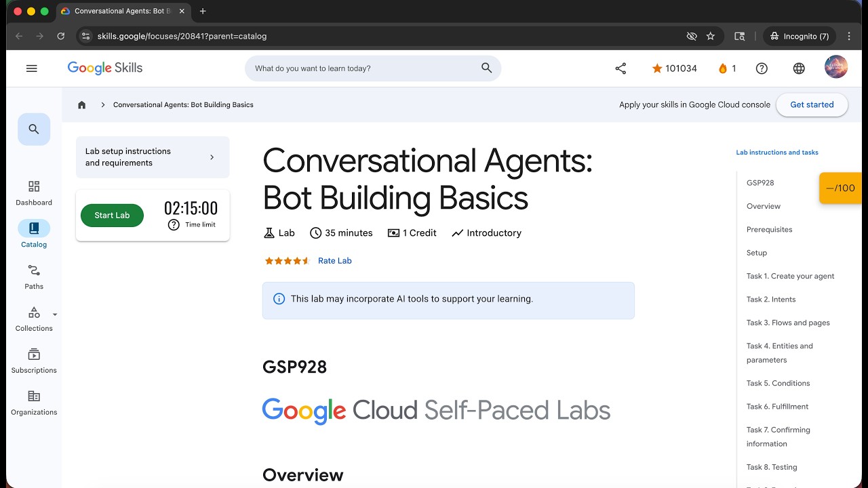Click the Google Skills logo

(105, 68)
